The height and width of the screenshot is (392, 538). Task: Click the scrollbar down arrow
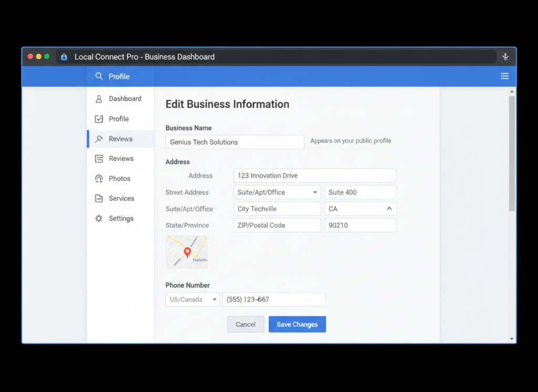coord(511,338)
